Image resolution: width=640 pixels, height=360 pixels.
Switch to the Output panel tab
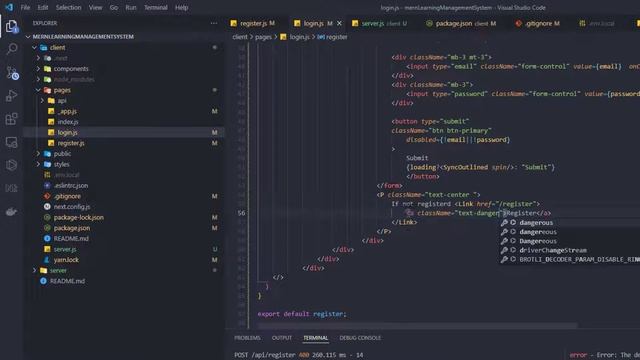(x=282, y=338)
